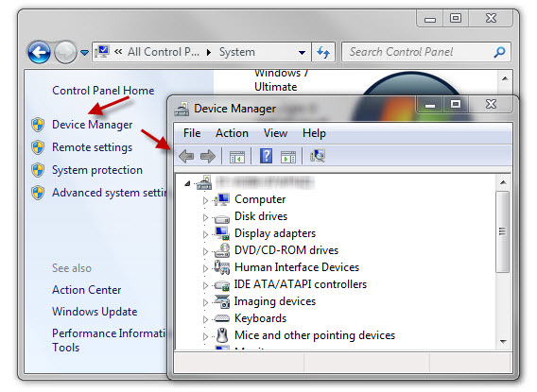Open the View menu
Image resolution: width=537 pixels, height=392 pixels.
275,133
